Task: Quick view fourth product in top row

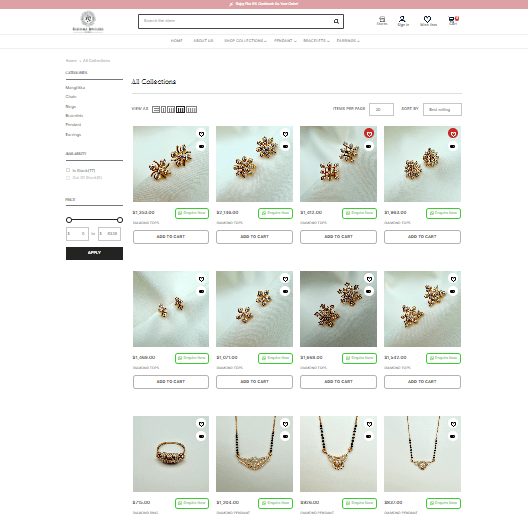Action: pyautogui.click(x=453, y=147)
